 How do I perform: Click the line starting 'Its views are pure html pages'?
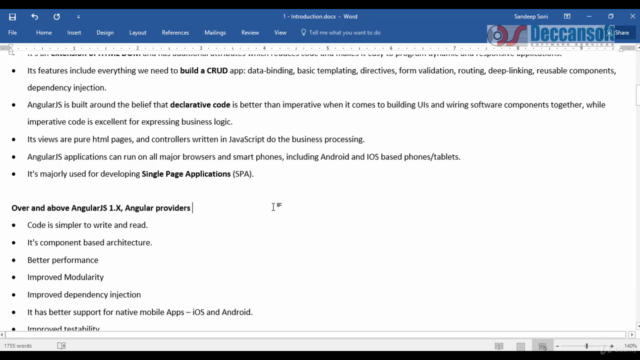pos(196,140)
